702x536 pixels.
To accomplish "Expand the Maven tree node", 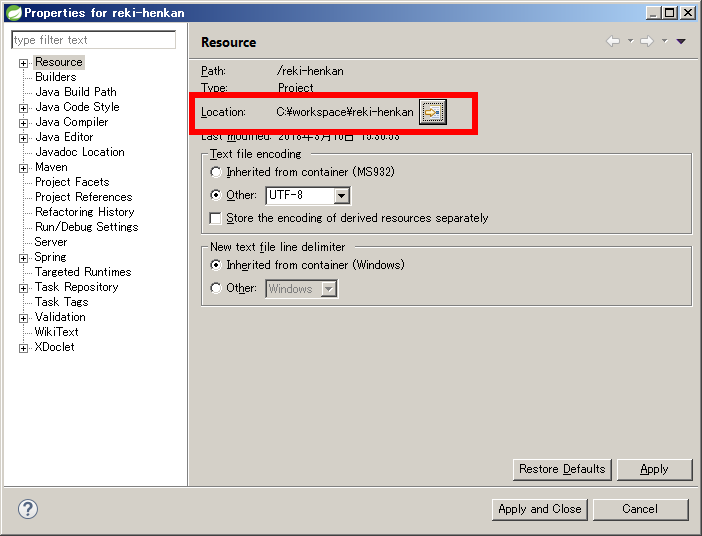I will pyautogui.click(x=23, y=168).
